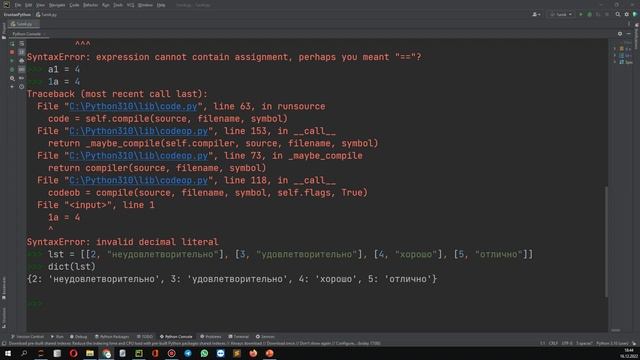The width and height of the screenshot is (640, 360).
Task: Open the Edit menu
Action: [x=28, y=5]
